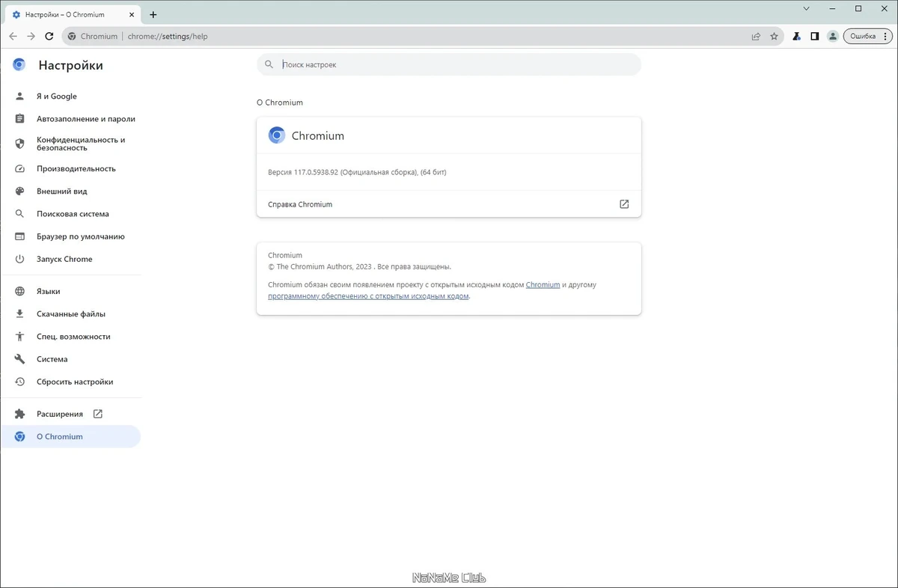The height and width of the screenshot is (588, 898).
Task: Click the accessibility icon beside Спец. возможности
Action: pos(20,337)
